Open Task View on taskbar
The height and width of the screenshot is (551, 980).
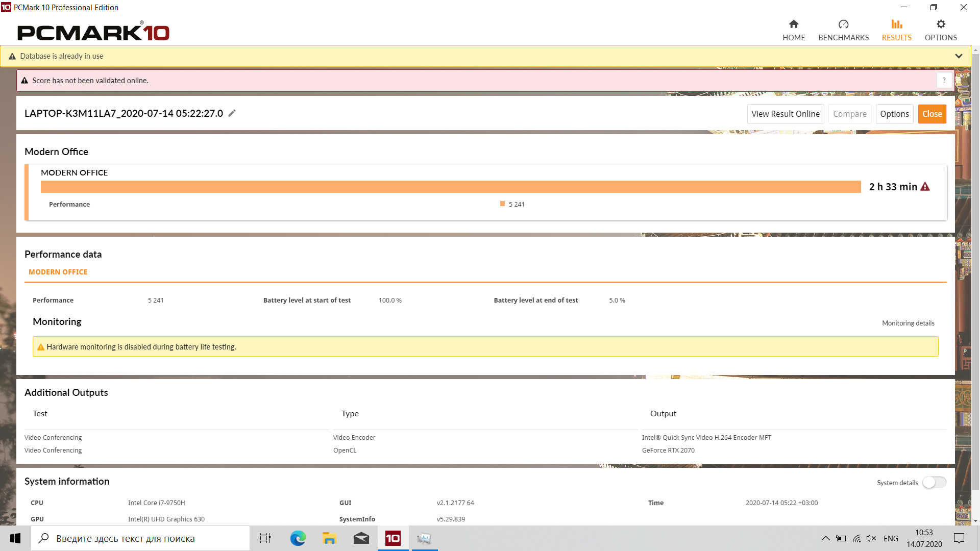265,538
